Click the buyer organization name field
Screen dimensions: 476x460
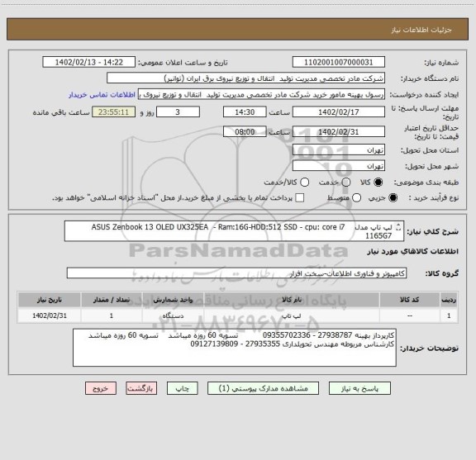click(x=246, y=78)
